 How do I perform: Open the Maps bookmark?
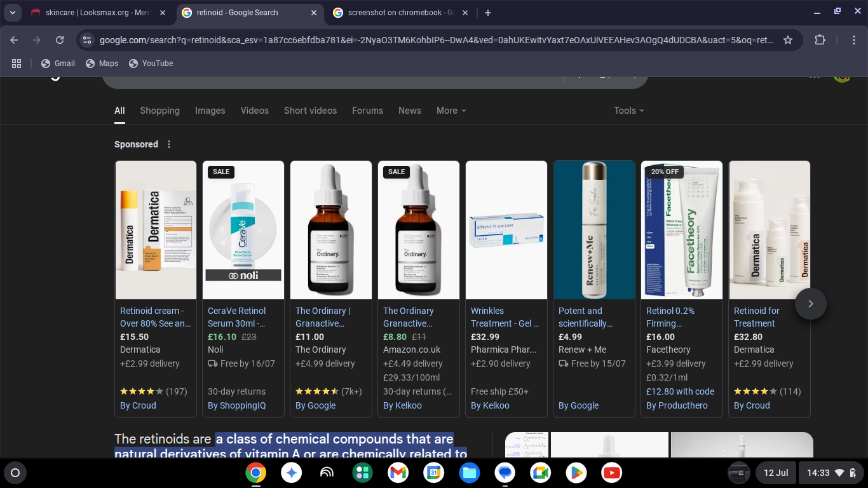click(x=102, y=64)
